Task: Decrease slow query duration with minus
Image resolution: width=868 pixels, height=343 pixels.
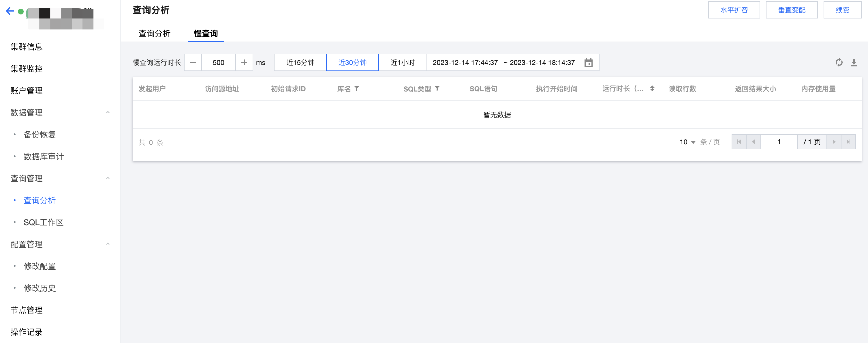Action: [193, 62]
